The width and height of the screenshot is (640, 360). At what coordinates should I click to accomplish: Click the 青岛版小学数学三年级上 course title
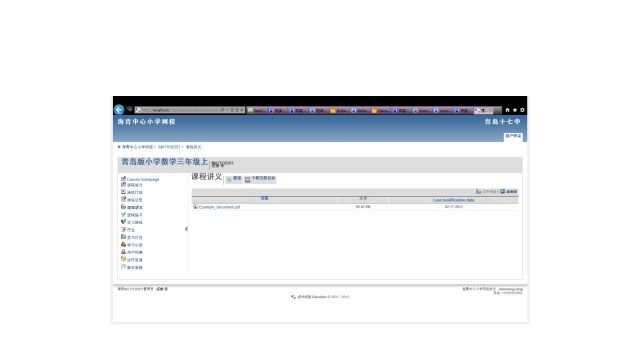pos(164,162)
